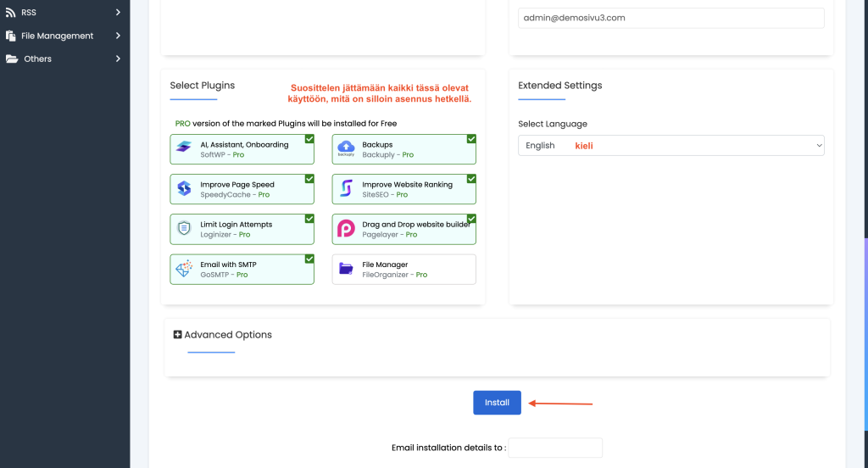The image size is (868, 468).
Task: Expand the Advanced Options section
Action: click(x=178, y=335)
